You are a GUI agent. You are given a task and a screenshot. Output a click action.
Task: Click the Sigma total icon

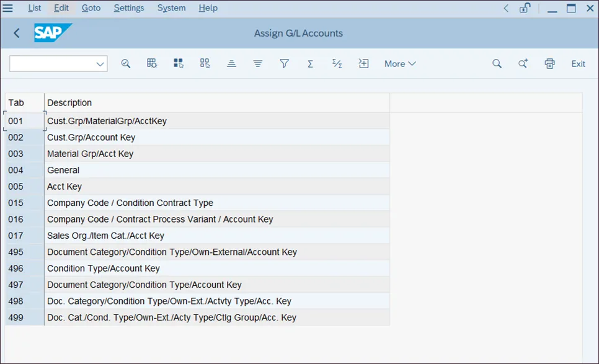[310, 64]
